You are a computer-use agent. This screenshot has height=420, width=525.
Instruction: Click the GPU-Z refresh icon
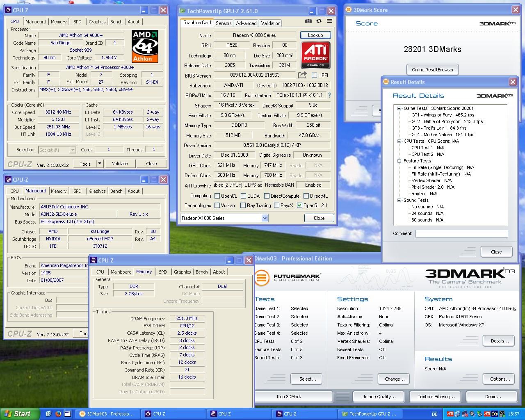point(319,21)
